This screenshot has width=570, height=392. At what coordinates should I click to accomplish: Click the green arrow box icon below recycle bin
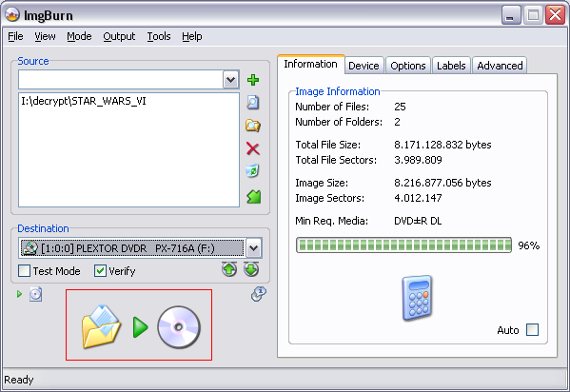tap(253, 197)
